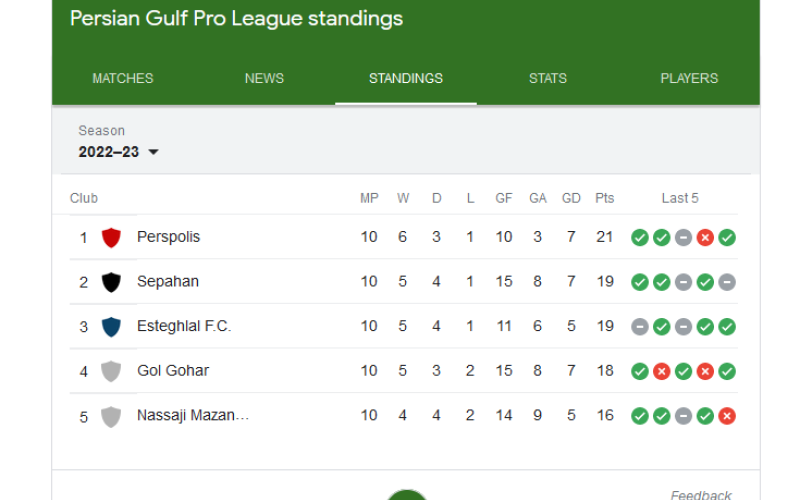This screenshot has height=500, width=800.
Task: Click Sepahan's last gray draw icon
Action: [727, 282]
